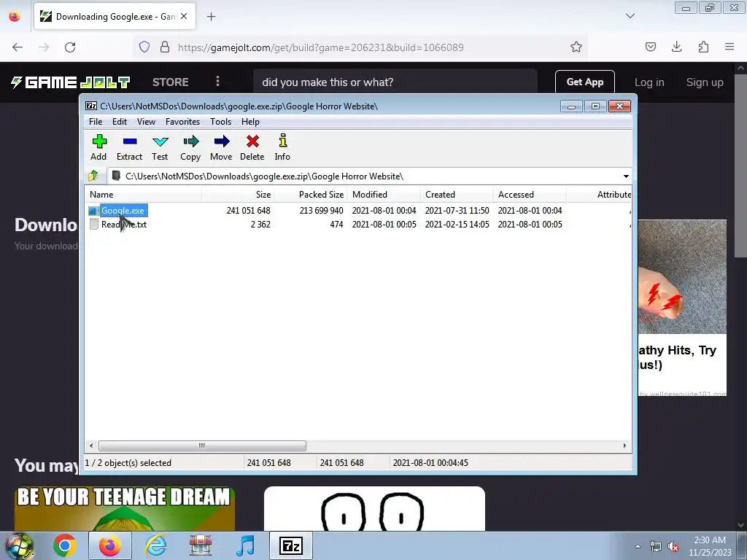Open Internet Explorer from the taskbar

click(x=156, y=545)
